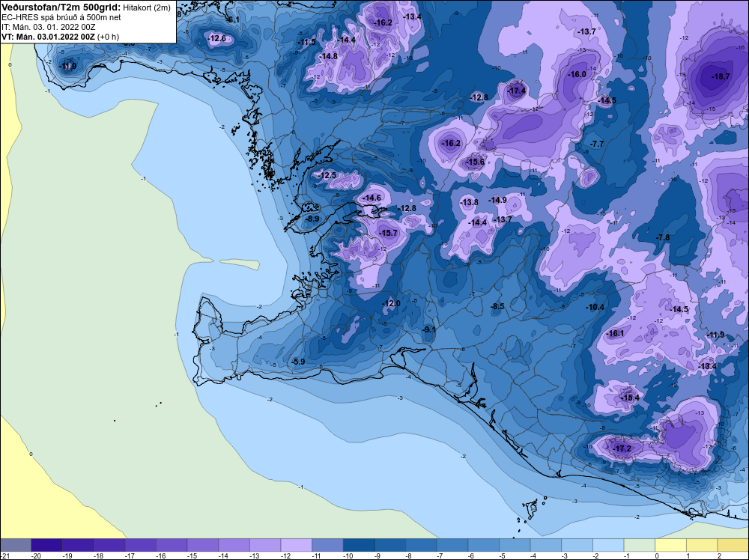Click the -15.4 temperature label
The height and width of the screenshot is (560, 749).
(629, 398)
